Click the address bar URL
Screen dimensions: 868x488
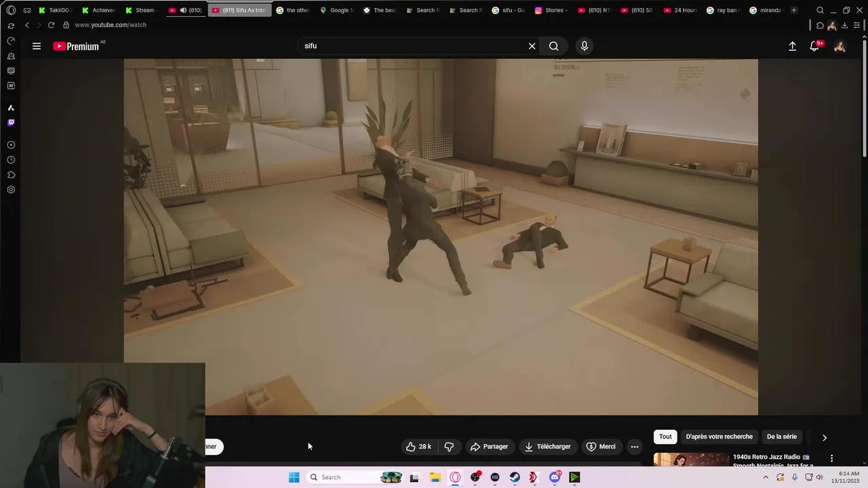pos(111,25)
